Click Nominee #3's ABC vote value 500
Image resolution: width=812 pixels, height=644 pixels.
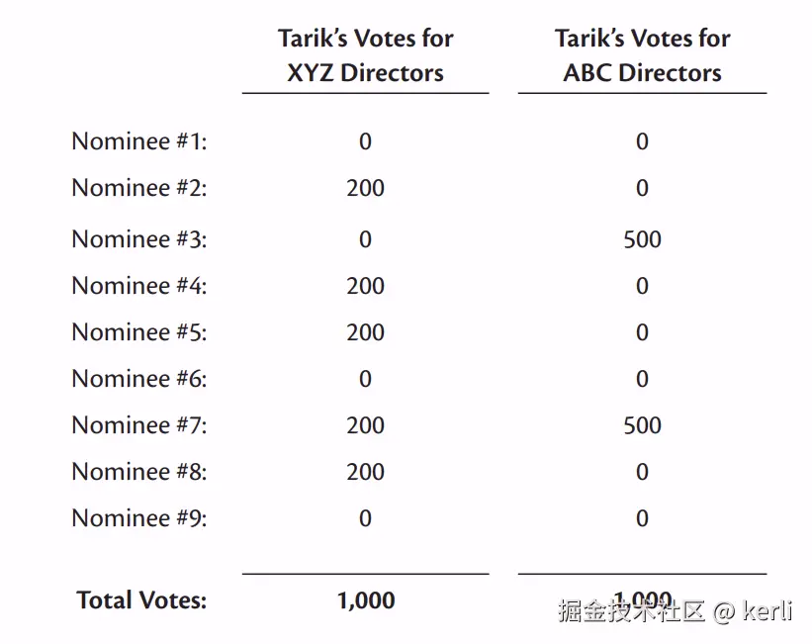642,239
